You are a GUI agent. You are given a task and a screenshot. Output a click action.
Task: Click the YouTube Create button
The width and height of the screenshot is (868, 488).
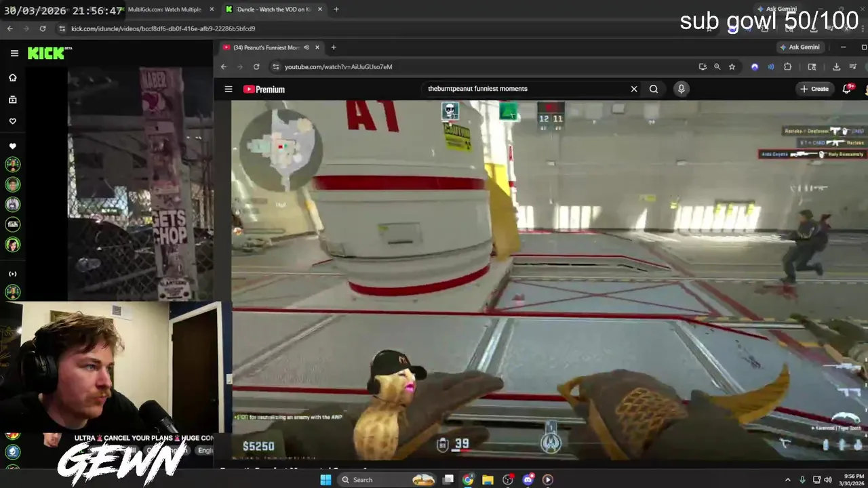coord(814,89)
